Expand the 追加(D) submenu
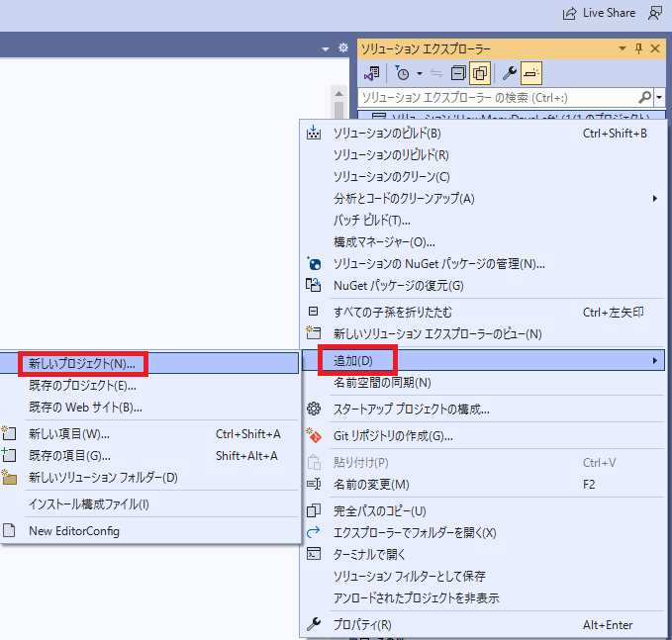The height and width of the screenshot is (640, 672). click(x=484, y=361)
